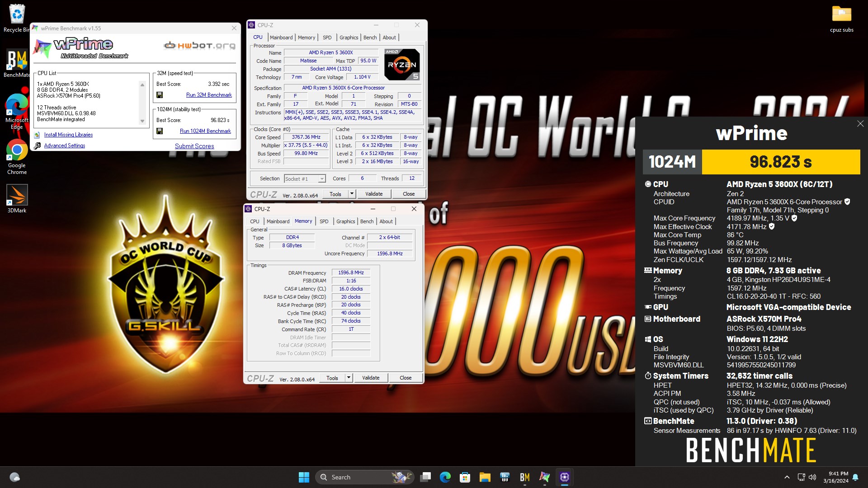868x488 pixels.
Task: Select SPD tab in lower CPU-Z
Action: 324,221
